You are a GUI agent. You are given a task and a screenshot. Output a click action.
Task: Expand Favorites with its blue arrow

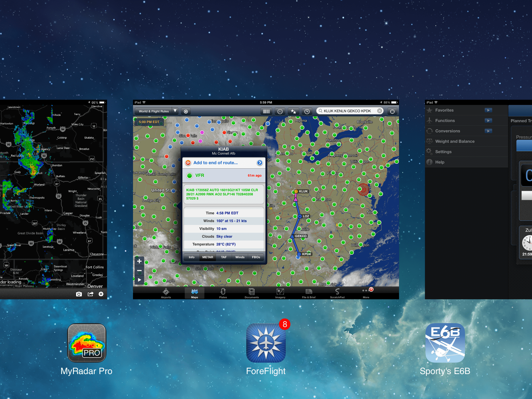pyautogui.click(x=488, y=110)
